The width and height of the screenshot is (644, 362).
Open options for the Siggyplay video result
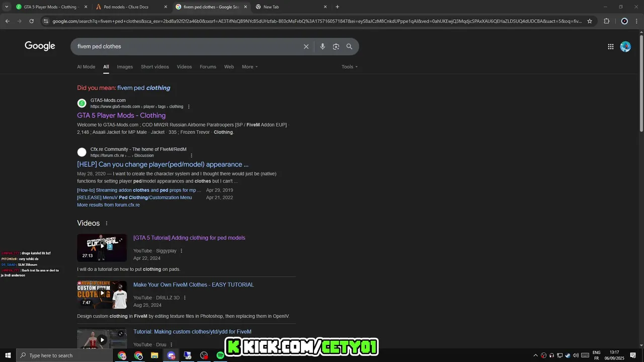click(x=182, y=251)
